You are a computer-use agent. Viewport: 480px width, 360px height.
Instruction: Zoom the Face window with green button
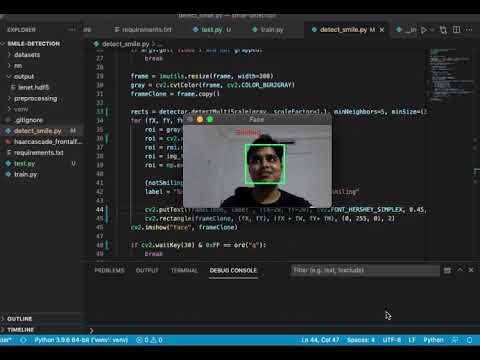pos(210,119)
